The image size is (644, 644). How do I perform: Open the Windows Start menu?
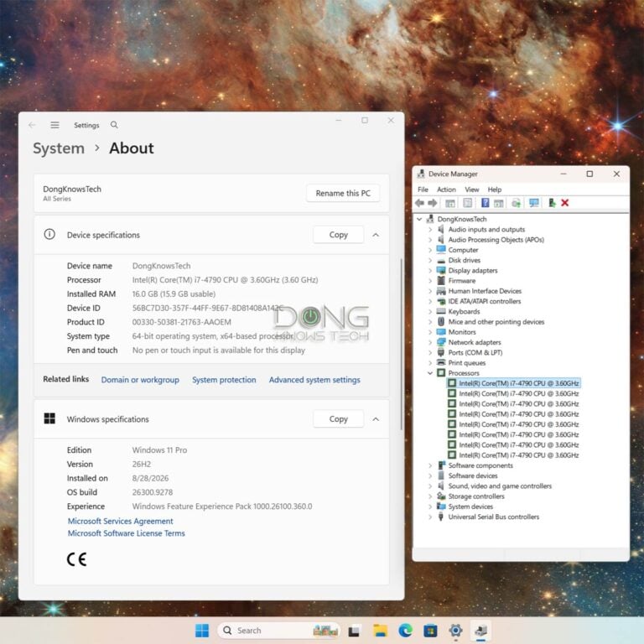click(x=201, y=631)
